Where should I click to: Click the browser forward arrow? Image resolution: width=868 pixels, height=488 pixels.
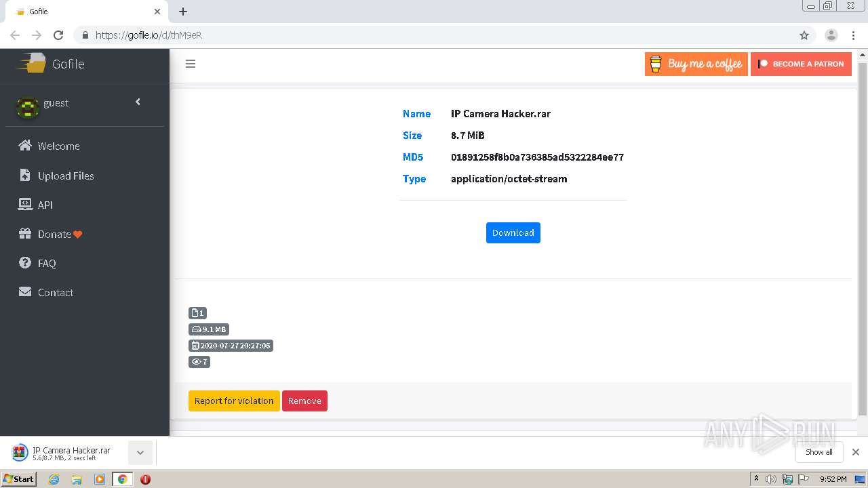37,35
